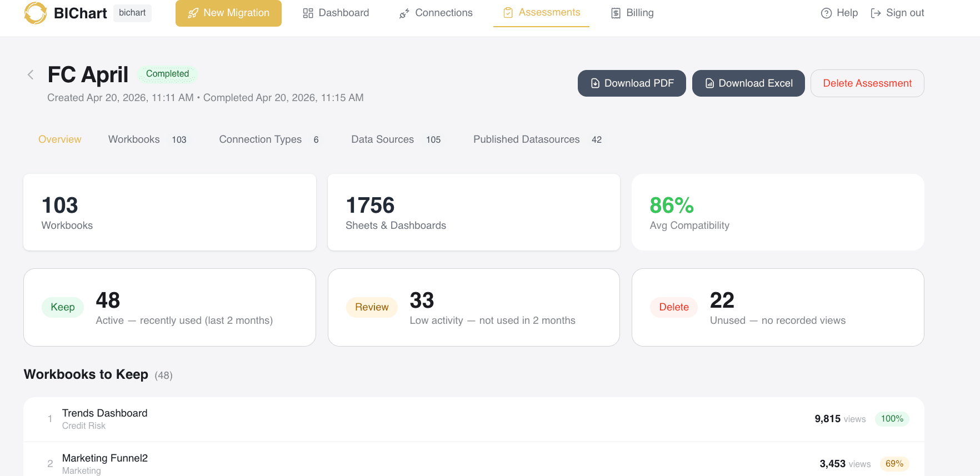Click the 86% Avg Compatibility card
This screenshot has width=980, height=476.
coord(778,212)
